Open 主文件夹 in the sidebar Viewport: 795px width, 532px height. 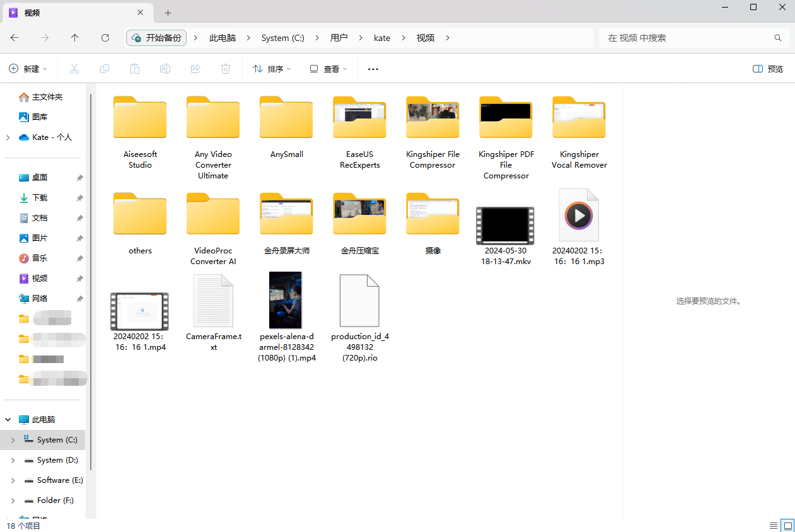point(41,97)
